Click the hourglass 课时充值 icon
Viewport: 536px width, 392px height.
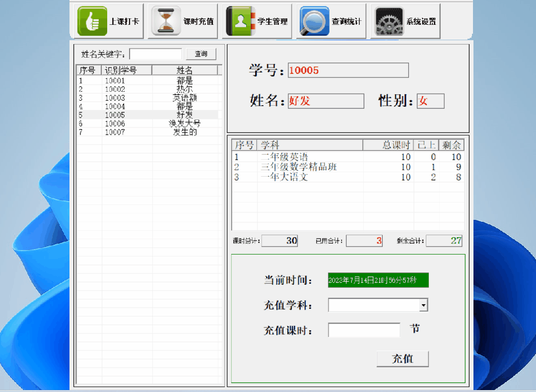pos(166,21)
